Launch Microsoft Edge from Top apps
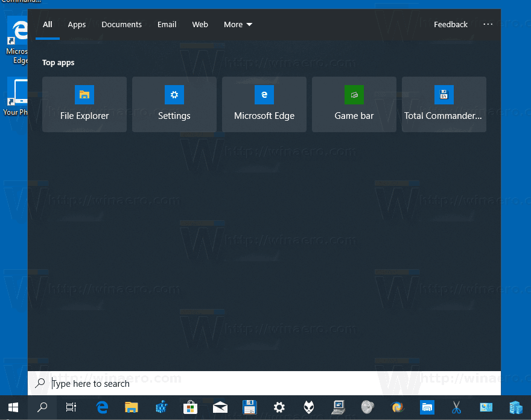This screenshot has width=531, height=420. click(264, 104)
